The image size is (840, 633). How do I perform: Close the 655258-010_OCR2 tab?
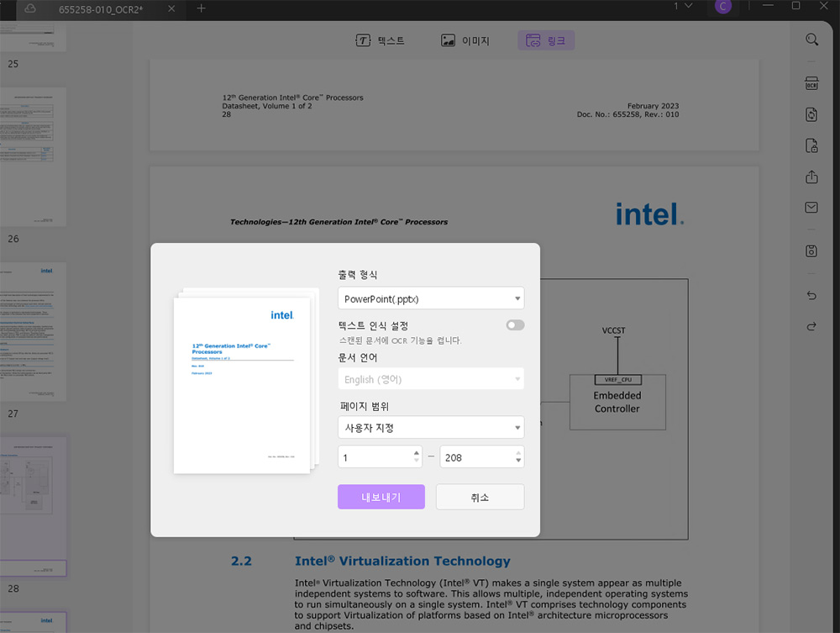point(171,8)
